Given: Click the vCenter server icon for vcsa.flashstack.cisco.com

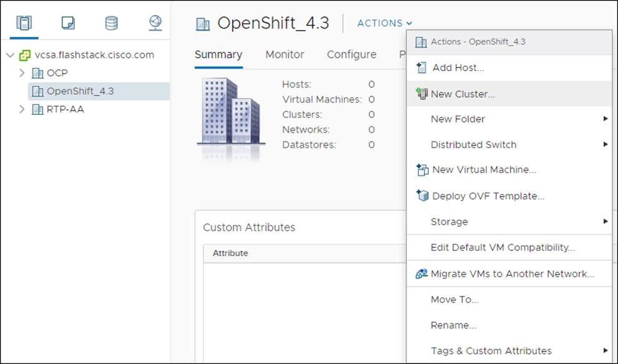Looking at the screenshot, I should click(x=25, y=55).
